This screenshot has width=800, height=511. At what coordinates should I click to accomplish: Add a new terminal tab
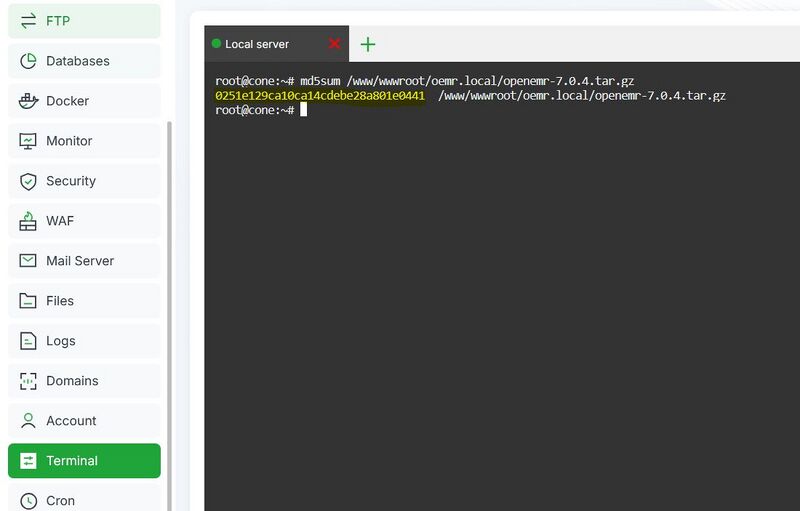[x=368, y=44]
